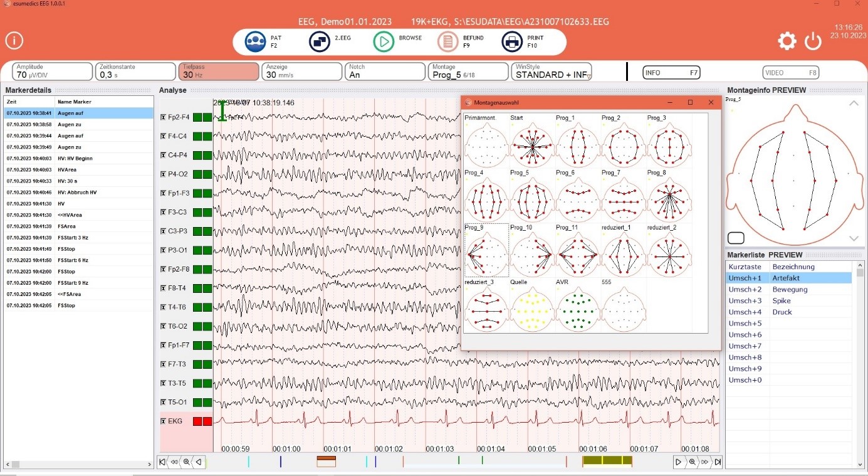Collapse Montageinfo PREVIEW with the up chevron
Viewport: 868px width, 476px height.
click(854, 103)
